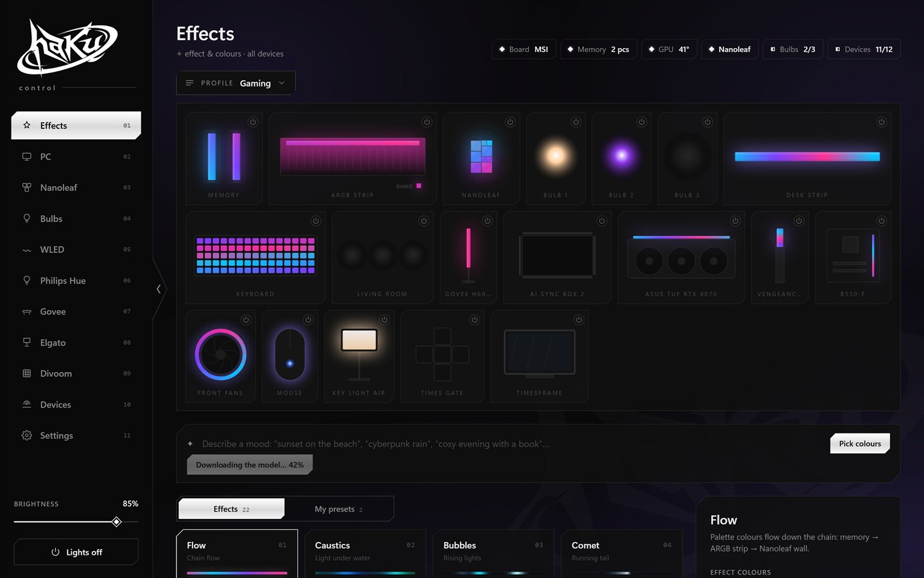The height and width of the screenshot is (578, 924).
Task: Select the Caustics effect card
Action: (365, 554)
